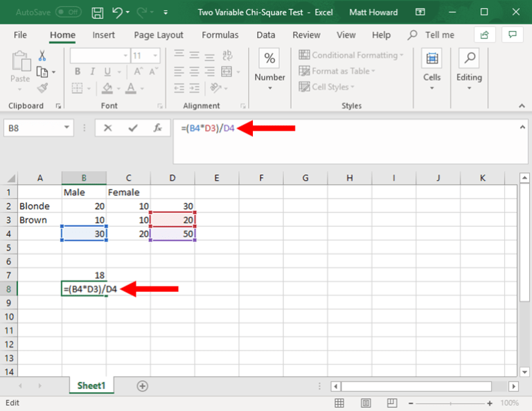The height and width of the screenshot is (411, 532).
Task: Open the View tab
Action: click(x=346, y=35)
